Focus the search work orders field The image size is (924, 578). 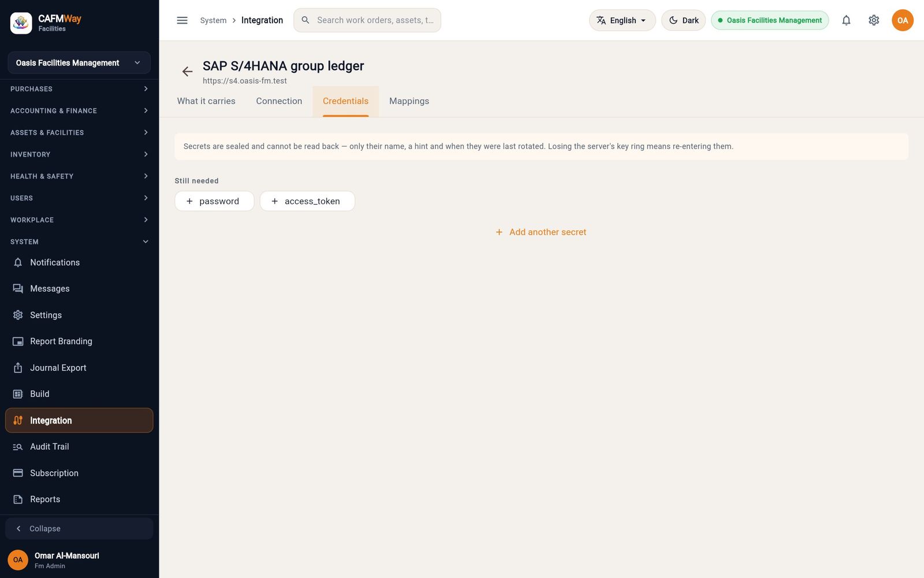367,20
